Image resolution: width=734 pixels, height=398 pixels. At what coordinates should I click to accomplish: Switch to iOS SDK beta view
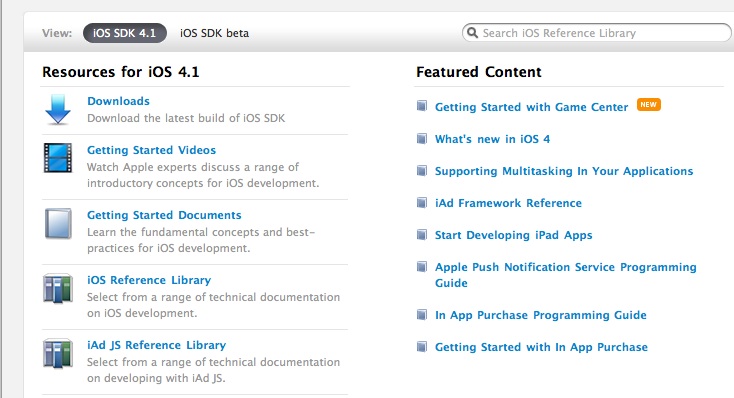(214, 33)
